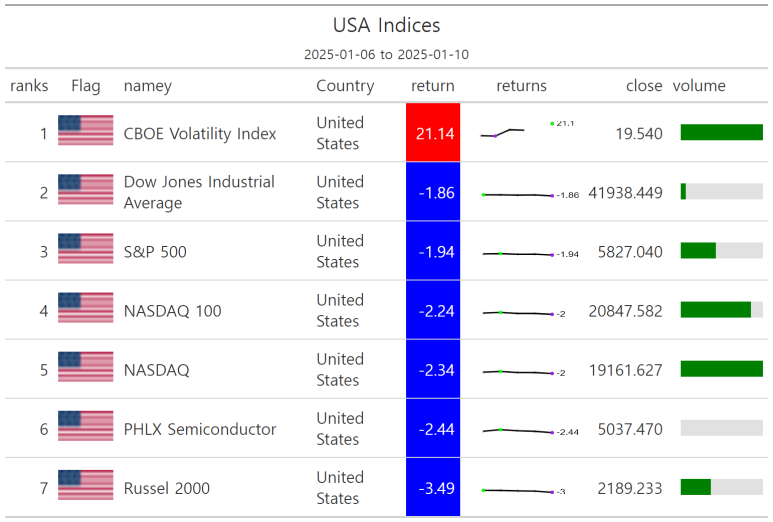Click the flag next to Russel 2000
The width and height of the screenshot is (773, 522).
coord(86,485)
